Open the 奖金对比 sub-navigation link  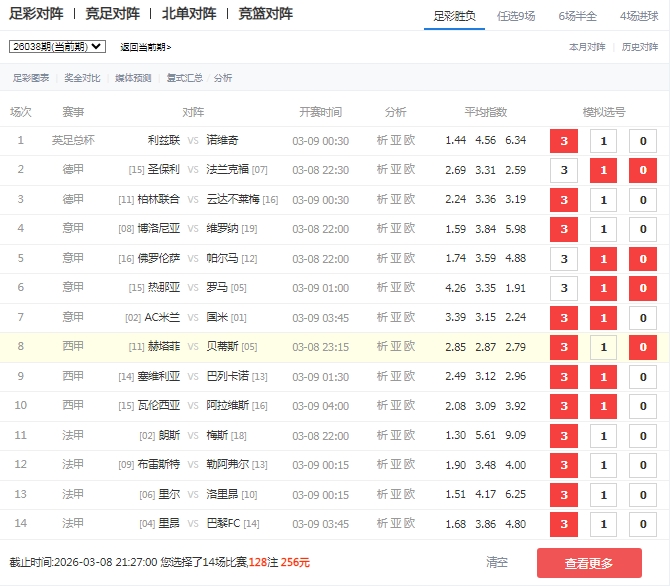82,78
